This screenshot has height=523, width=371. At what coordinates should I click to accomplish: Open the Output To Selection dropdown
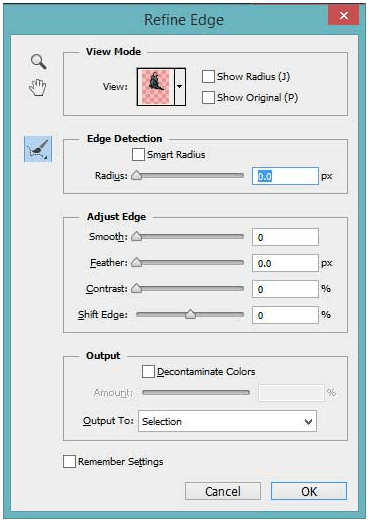[227, 421]
